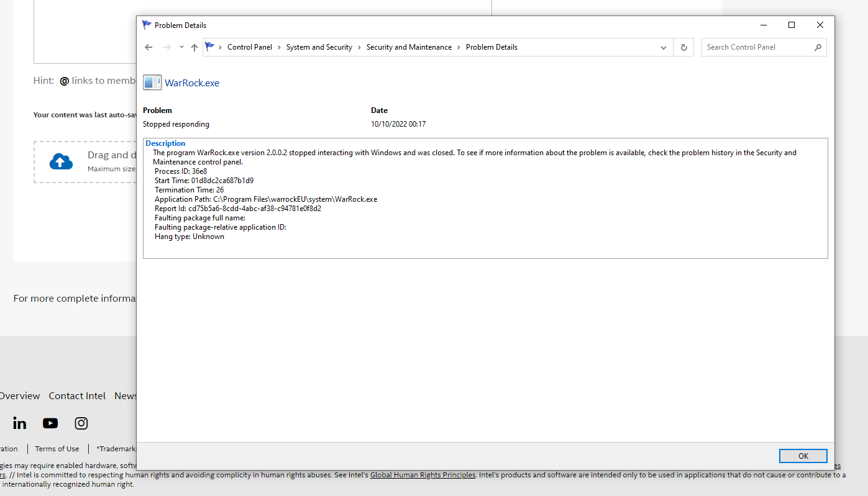Open Intel's LinkedIn page icon

coord(19,423)
